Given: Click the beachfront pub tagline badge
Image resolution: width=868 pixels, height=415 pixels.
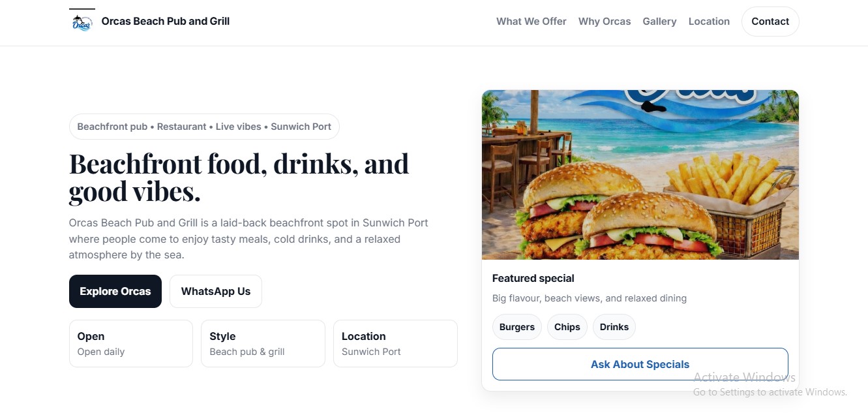Looking at the screenshot, I should (x=204, y=126).
